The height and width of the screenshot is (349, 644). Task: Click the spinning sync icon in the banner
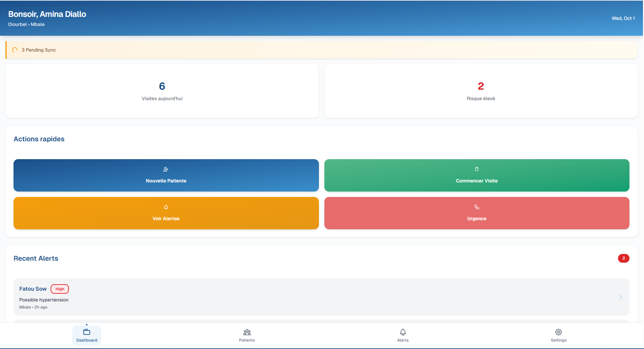(15, 50)
